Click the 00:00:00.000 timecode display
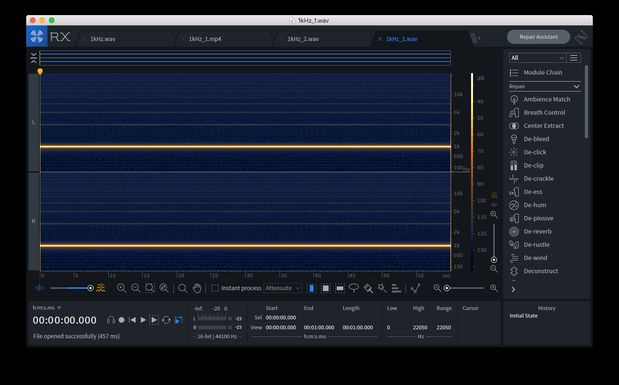This screenshot has width=619, height=385. pos(64,320)
